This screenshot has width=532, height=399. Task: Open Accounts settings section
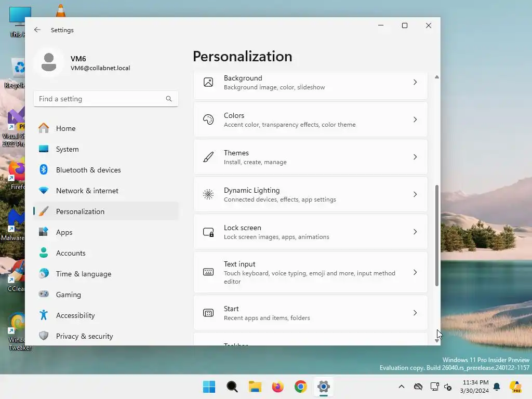(x=106, y=253)
